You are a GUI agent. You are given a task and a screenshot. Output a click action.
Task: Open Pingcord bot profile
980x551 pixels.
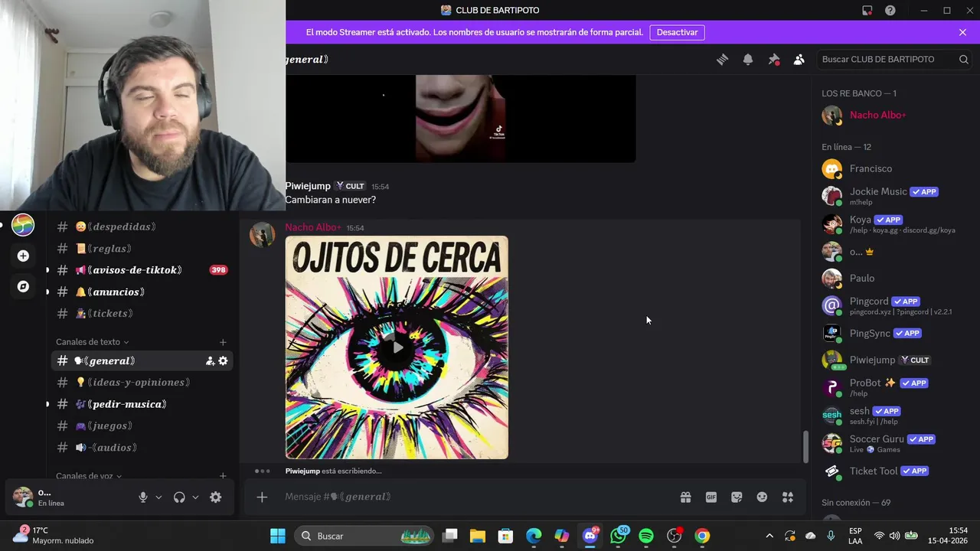[x=894, y=306]
